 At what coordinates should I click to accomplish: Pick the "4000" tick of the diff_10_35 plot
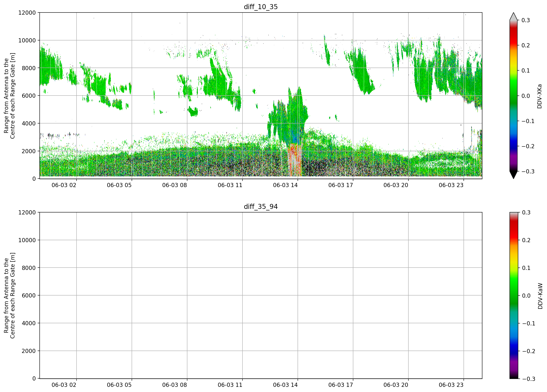(x=29, y=123)
